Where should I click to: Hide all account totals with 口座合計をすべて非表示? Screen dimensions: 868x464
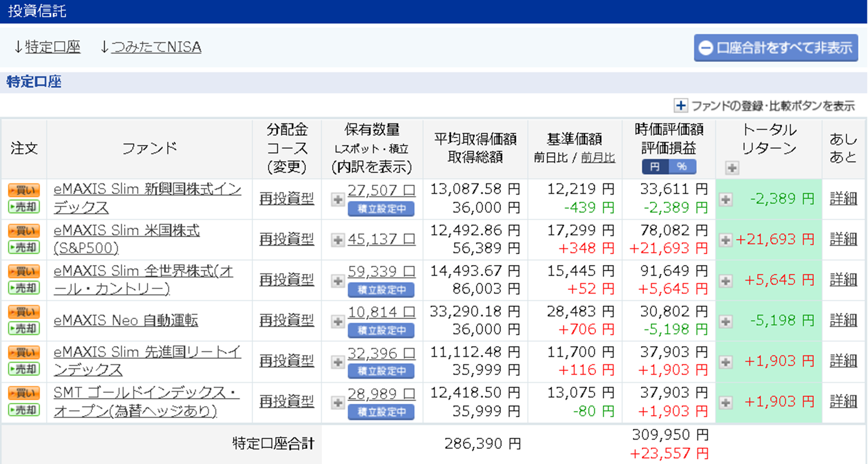775,48
